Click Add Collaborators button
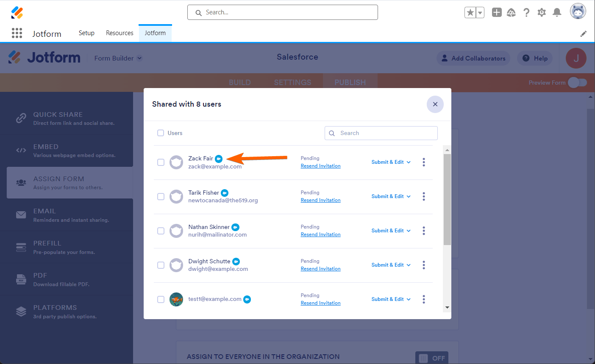This screenshot has height=364, width=595. click(x=473, y=58)
